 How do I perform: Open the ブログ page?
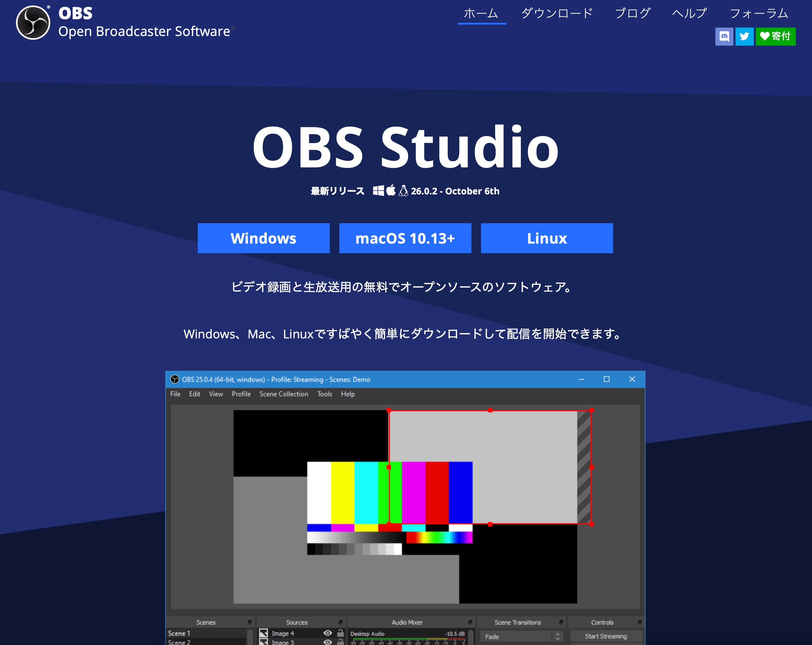tap(633, 13)
